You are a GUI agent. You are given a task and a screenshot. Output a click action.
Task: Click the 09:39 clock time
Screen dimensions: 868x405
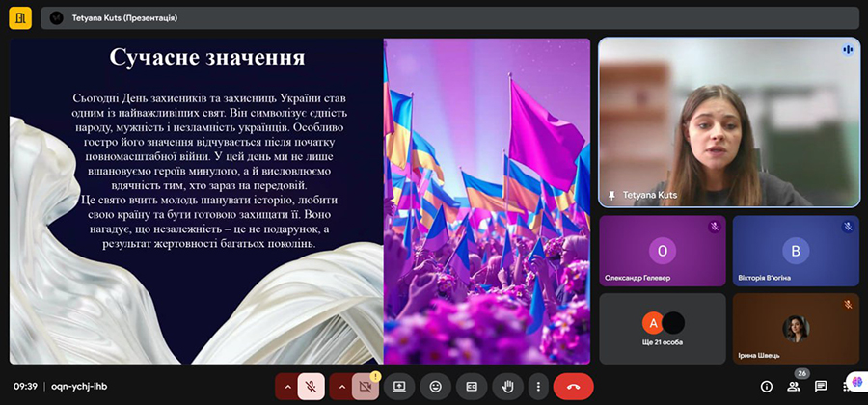25,387
